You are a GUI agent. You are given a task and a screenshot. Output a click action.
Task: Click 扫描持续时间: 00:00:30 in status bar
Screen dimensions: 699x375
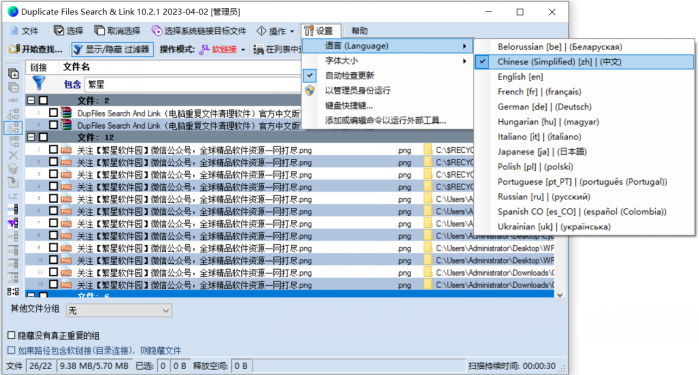(512, 366)
